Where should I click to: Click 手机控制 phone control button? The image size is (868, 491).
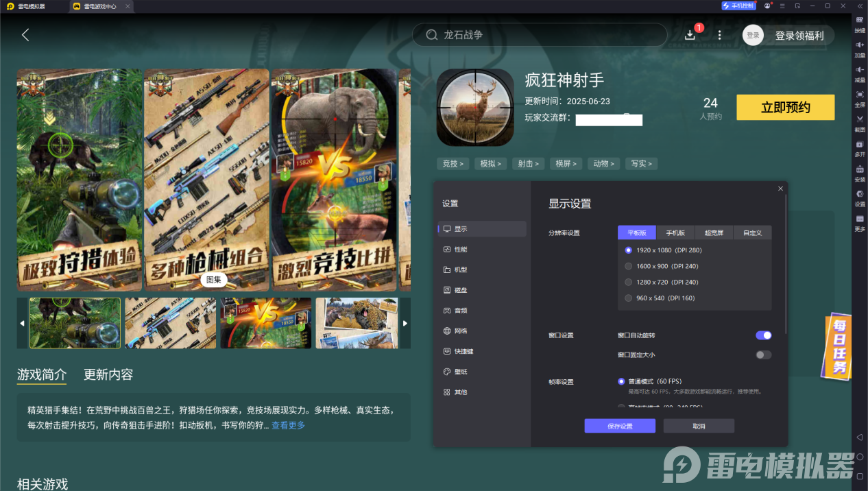coord(738,5)
